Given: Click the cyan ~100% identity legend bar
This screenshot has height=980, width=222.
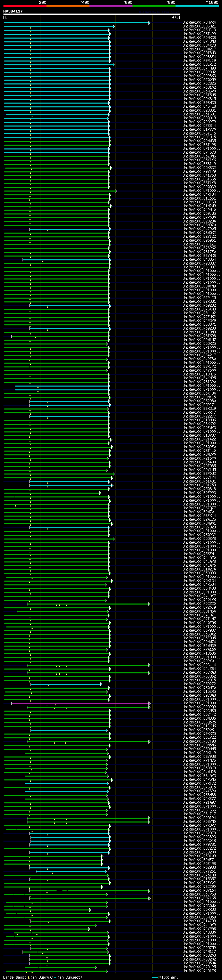Looking at the screenshot, I should [x=197, y=6].
